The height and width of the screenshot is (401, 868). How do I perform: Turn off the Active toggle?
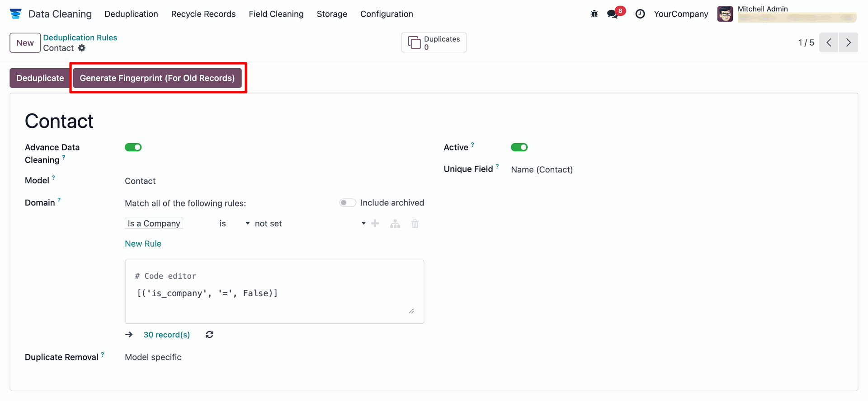(x=519, y=147)
